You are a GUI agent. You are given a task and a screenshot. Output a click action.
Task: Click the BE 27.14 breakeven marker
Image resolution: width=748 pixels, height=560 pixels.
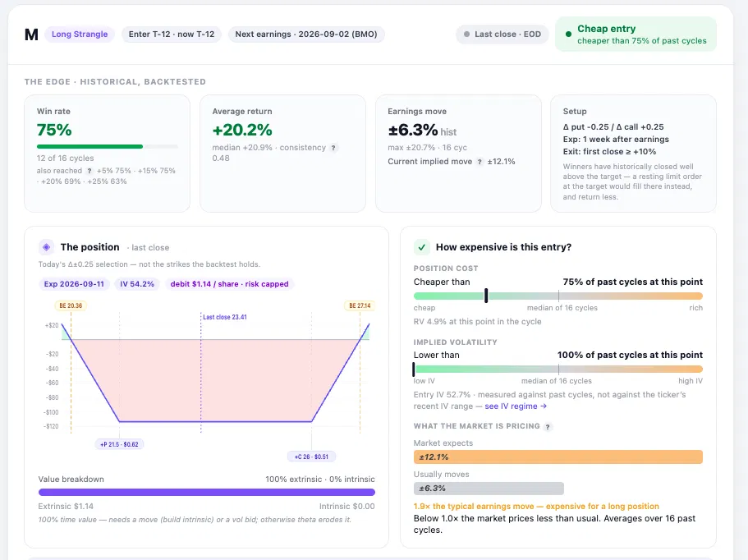point(360,305)
